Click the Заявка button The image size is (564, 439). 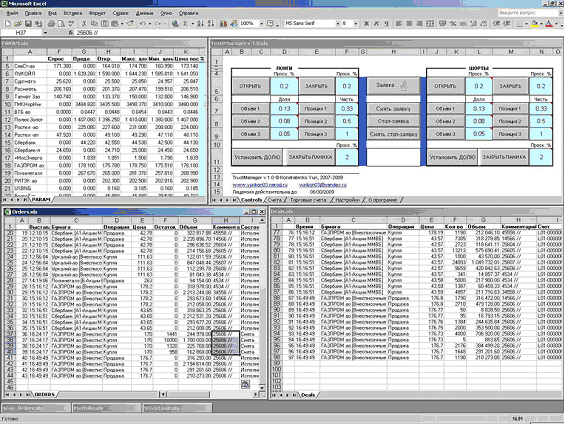[393, 86]
